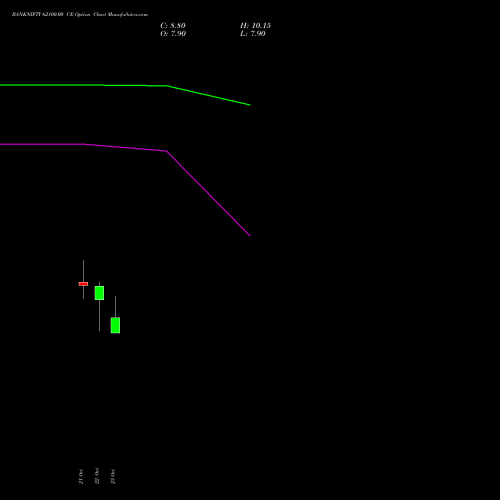The width and height of the screenshot is (500, 500).
Task: Click the red 21 Oct candlestick
Action: (x=83, y=284)
